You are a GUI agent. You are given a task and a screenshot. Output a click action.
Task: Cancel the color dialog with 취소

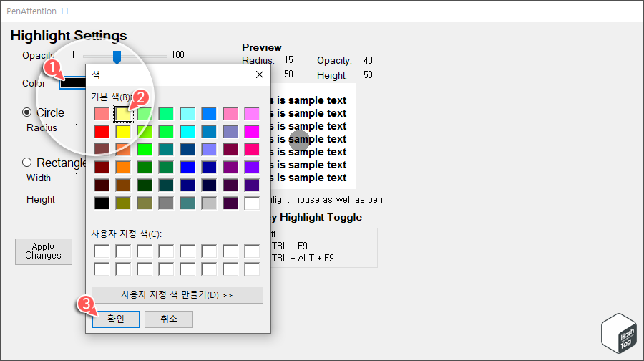pos(169,319)
